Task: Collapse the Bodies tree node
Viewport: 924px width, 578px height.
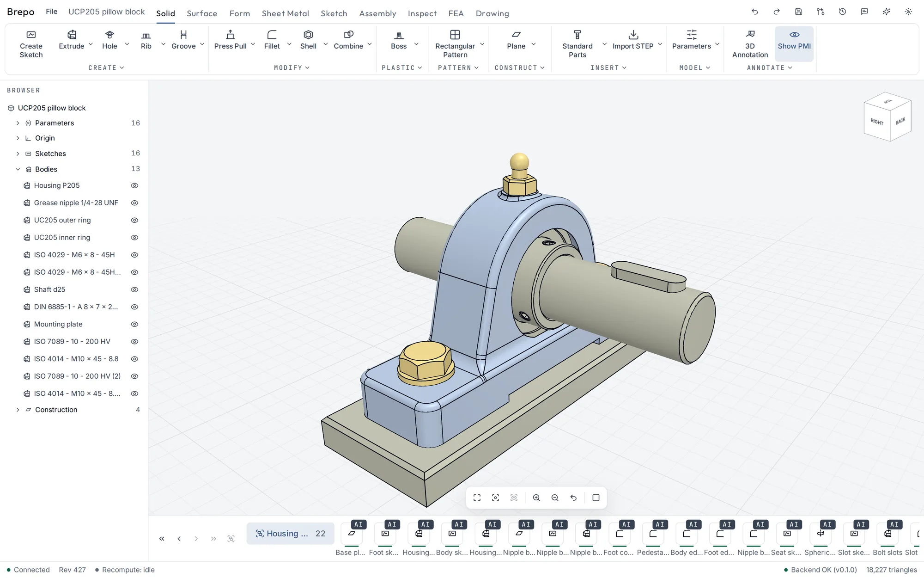Action: 18,169
